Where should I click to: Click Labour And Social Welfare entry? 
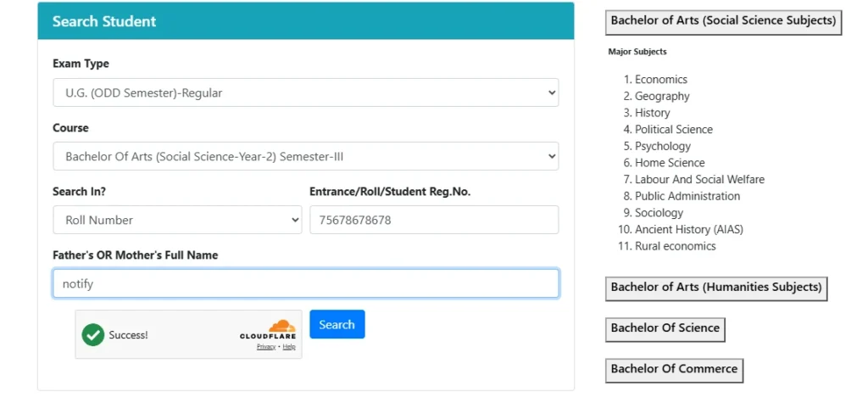click(x=699, y=179)
